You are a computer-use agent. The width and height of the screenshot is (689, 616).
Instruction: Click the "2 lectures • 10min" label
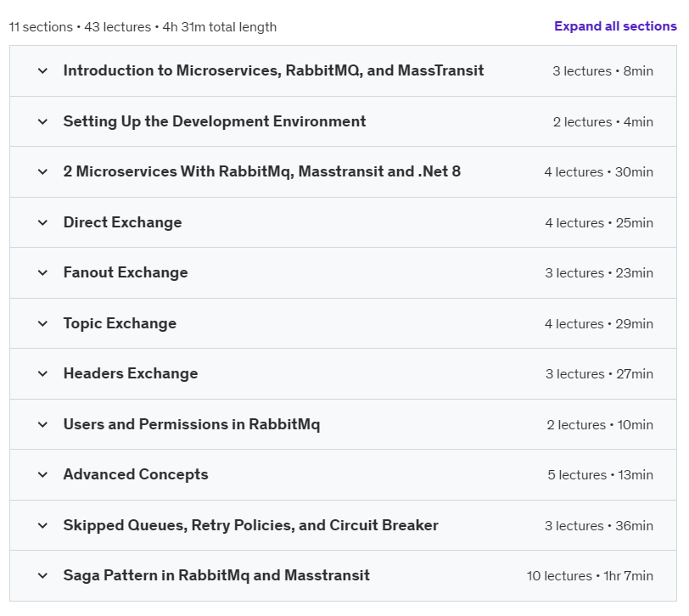click(x=600, y=425)
